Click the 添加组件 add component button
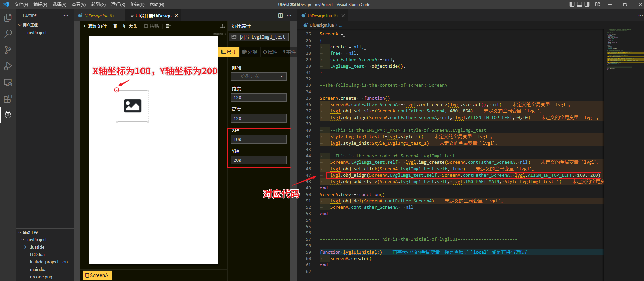 95,26
